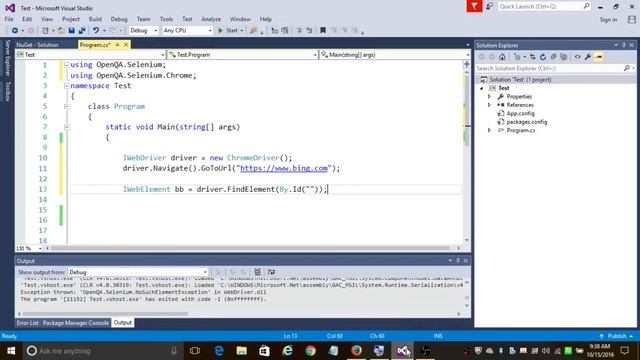This screenshot has height=360, width=640.
Task: Expand the Program.cs node in Solution Explorer
Action: point(489,130)
